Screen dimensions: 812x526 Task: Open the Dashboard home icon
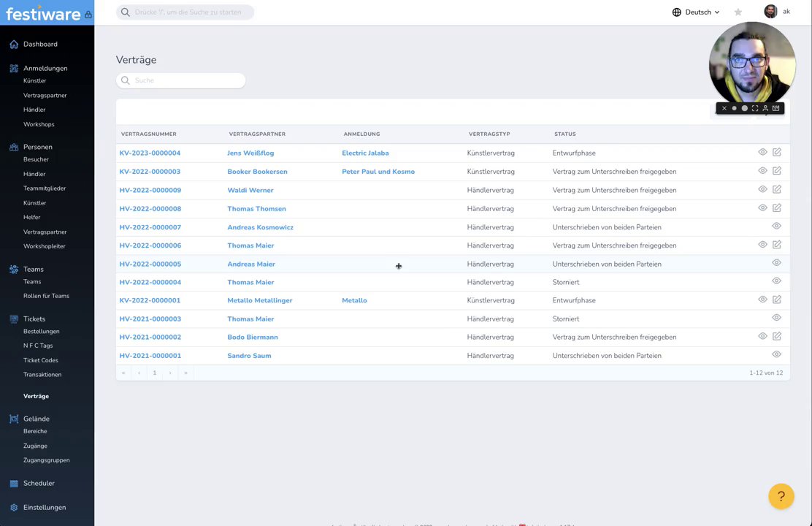coord(14,45)
